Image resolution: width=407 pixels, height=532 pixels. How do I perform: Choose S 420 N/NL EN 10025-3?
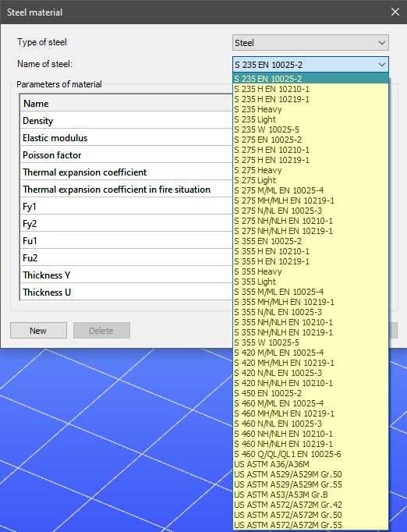click(x=310, y=373)
